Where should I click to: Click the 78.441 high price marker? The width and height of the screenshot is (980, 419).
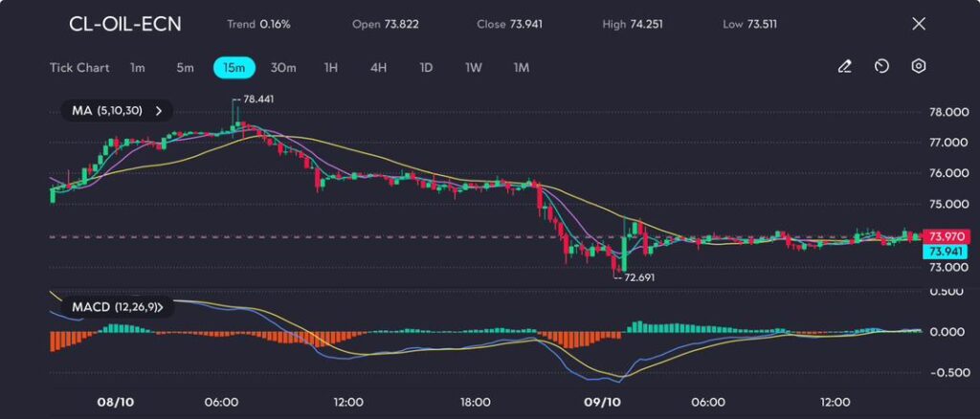[x=256, y=99]
